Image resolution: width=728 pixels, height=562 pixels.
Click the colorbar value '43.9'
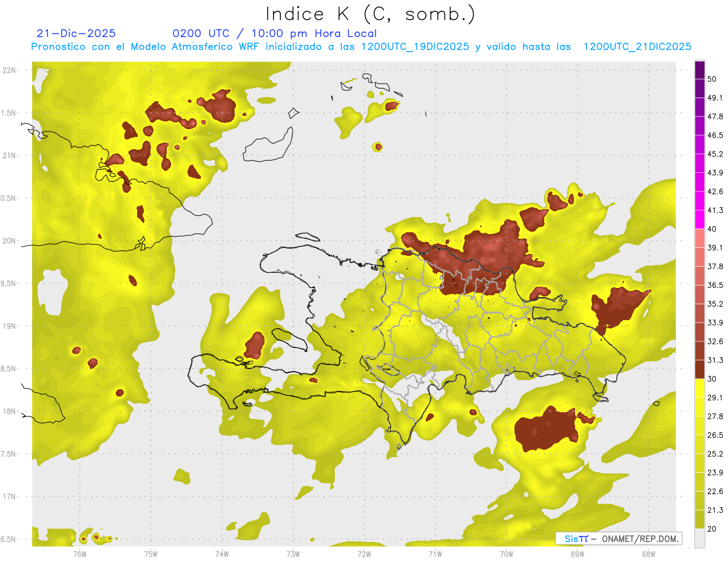point(715,173)
